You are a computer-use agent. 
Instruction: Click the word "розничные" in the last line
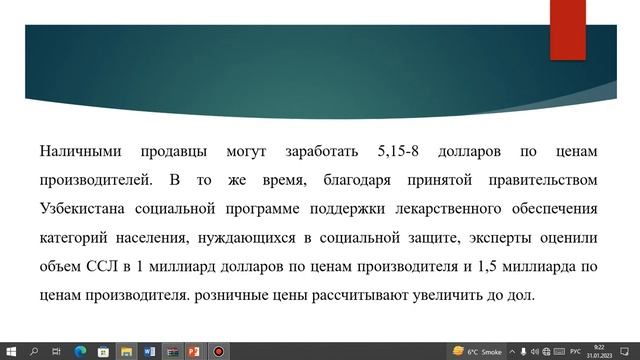tap(231, 295)
